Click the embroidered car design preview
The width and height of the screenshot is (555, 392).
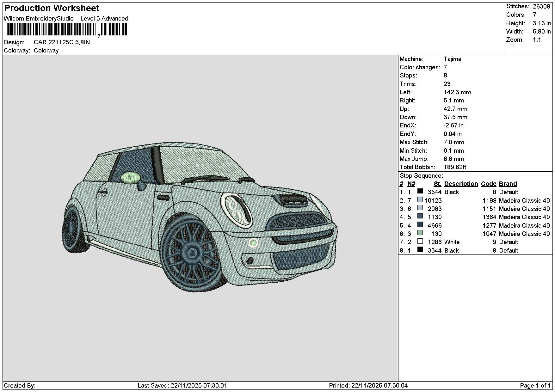click(200, 217)
